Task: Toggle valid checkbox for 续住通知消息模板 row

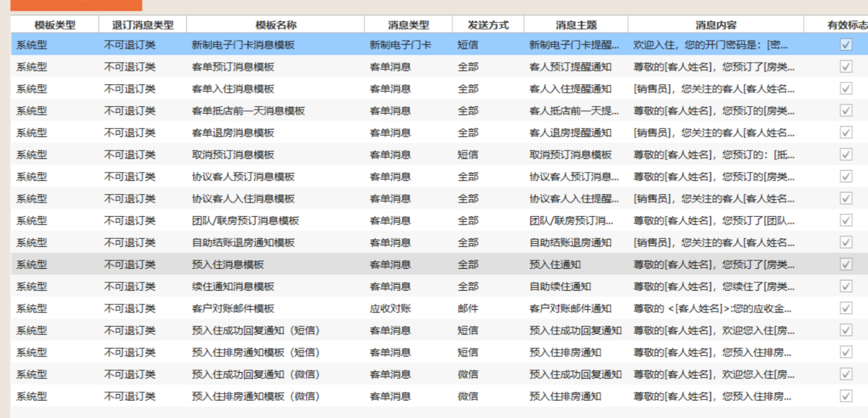Action: tap(846, 286)
